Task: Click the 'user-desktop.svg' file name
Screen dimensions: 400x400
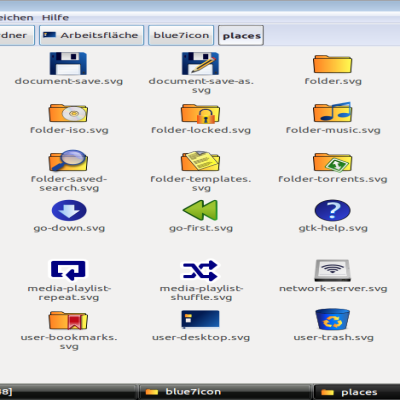Action: click(x=201, y=337)
